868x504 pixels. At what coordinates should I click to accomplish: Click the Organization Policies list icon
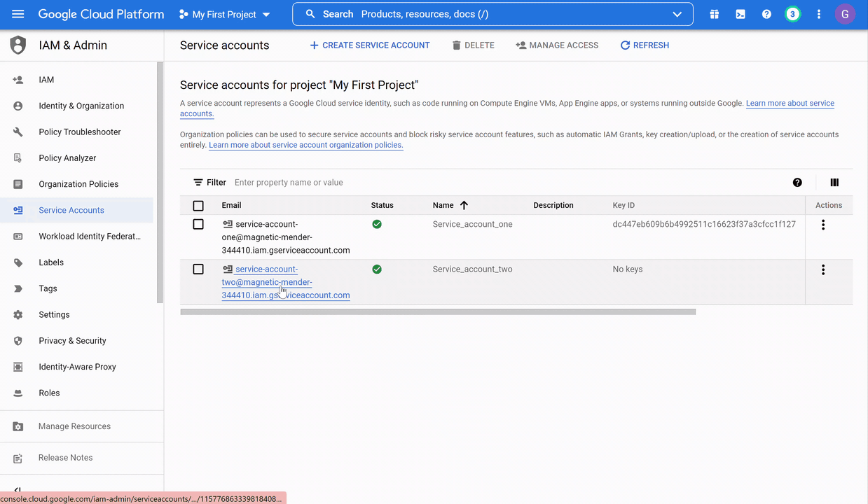18,184
